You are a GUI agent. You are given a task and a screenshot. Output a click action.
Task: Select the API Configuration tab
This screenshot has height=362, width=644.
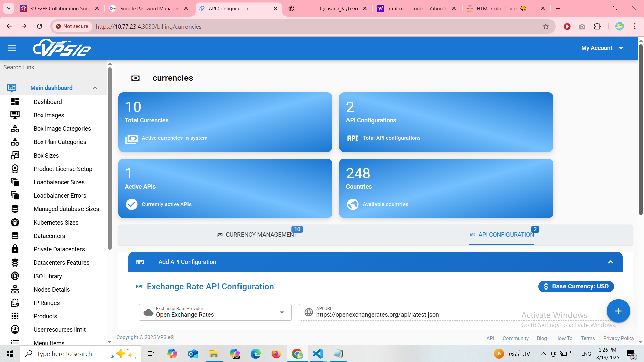pyautogui.click(x=502, y=235)
